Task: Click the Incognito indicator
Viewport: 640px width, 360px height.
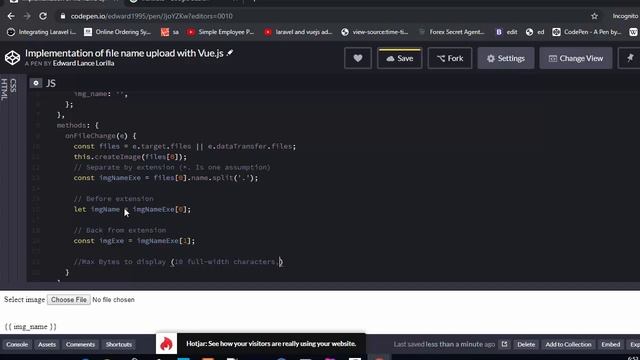Action: pyautogui.click(x=625, y=16)
